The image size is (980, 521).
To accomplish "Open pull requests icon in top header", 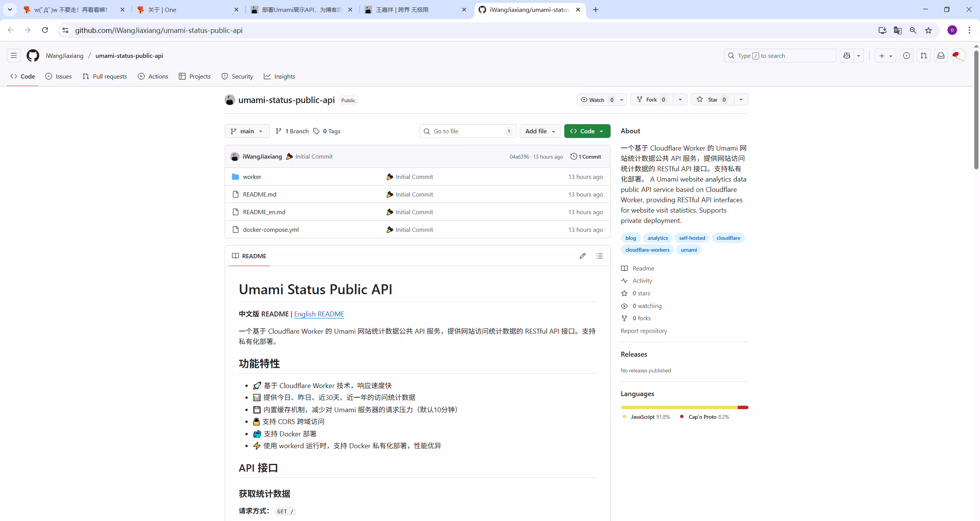I will [924, 56].
